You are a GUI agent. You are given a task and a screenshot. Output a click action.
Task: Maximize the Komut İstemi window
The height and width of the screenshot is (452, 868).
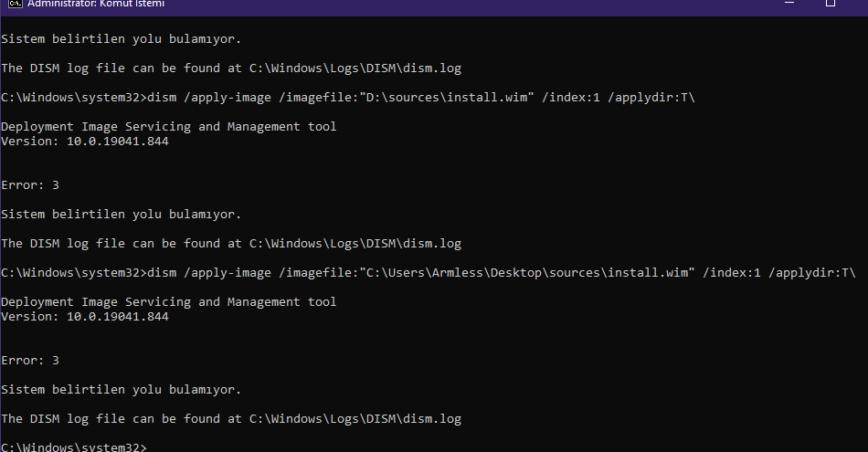(x=831, y=5)
